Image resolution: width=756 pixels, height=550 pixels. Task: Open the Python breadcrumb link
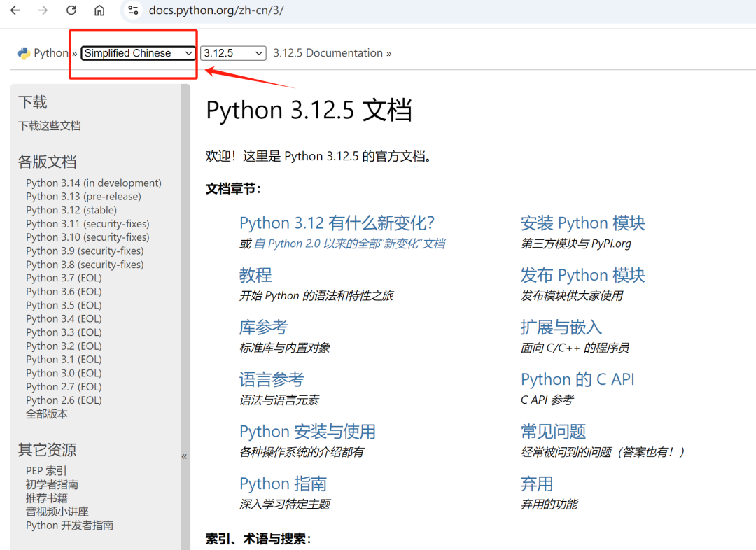[51, 53]
